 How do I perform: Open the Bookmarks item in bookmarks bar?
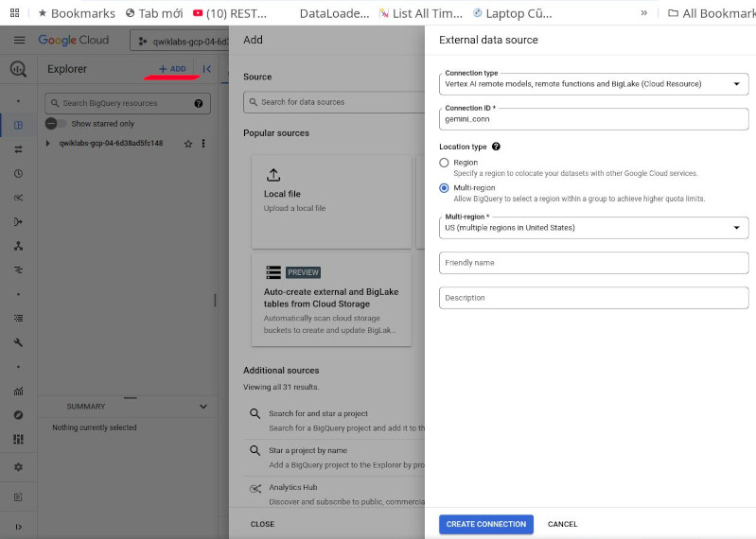(77, 13)
